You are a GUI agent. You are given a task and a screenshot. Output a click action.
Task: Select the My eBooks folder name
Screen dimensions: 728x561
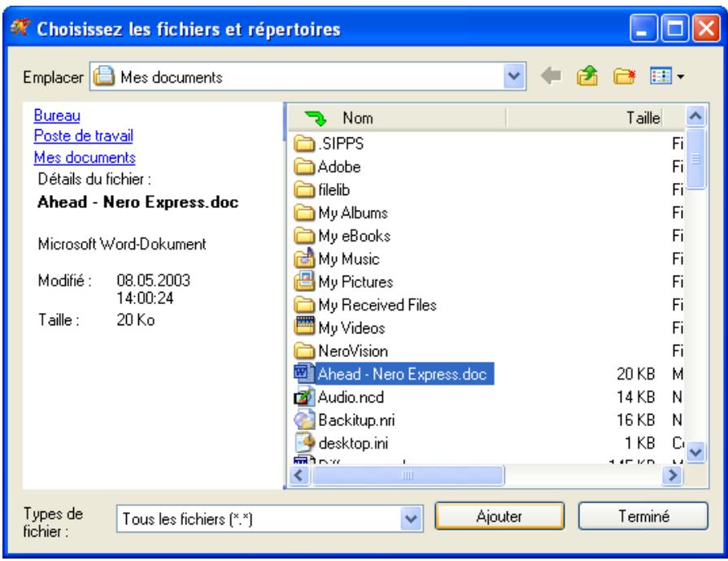[x=355, y=236]
